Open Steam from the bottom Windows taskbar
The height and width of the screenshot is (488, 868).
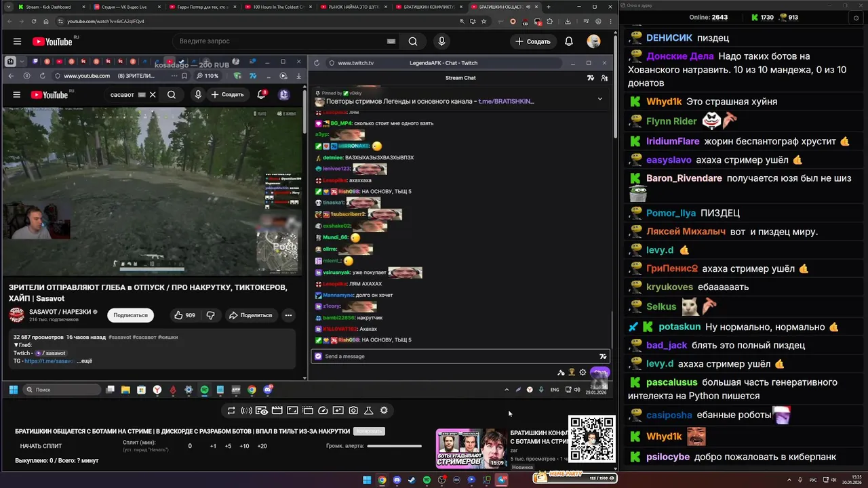click(412, 480)
